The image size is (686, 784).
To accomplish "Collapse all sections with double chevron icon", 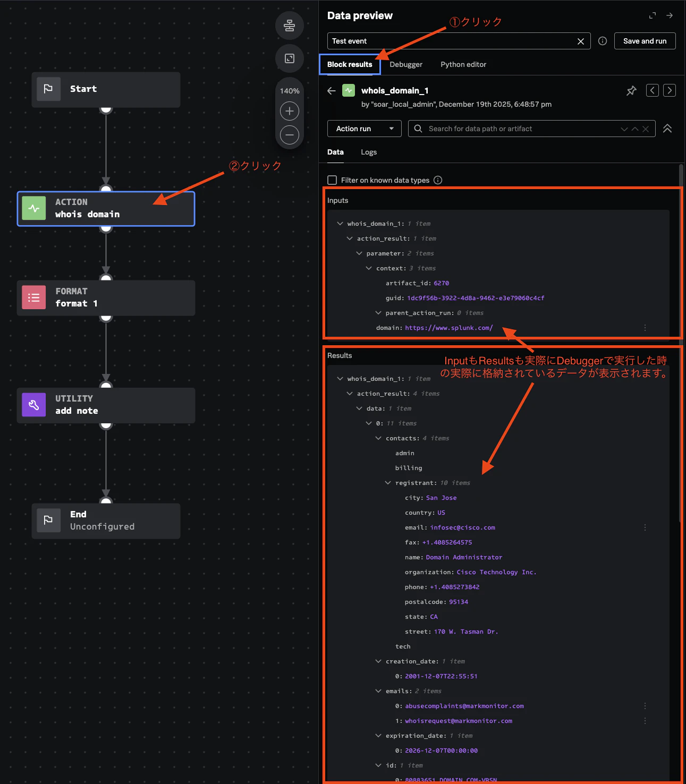I will coord(667,129).
